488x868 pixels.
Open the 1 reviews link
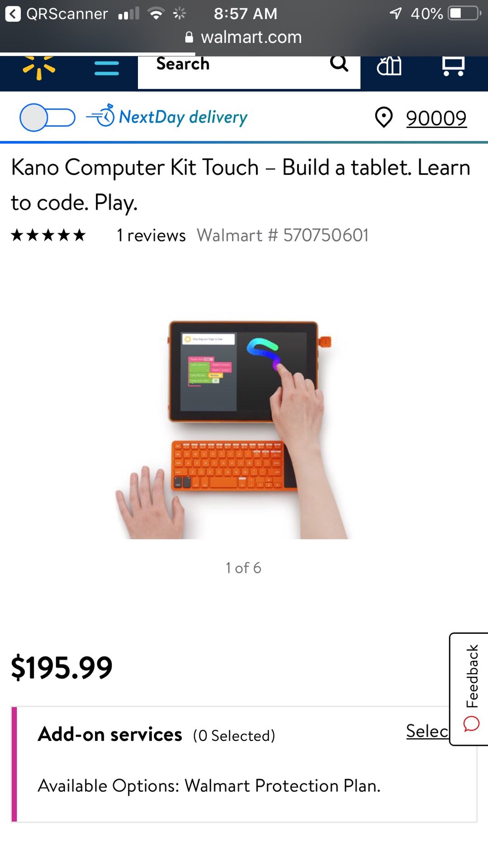[151, 236]
